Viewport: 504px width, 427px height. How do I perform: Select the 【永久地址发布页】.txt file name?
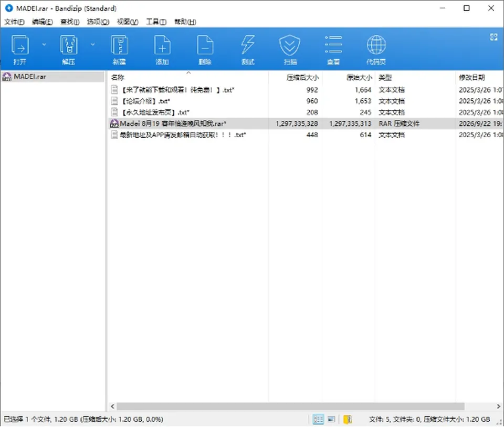[154, 112]
